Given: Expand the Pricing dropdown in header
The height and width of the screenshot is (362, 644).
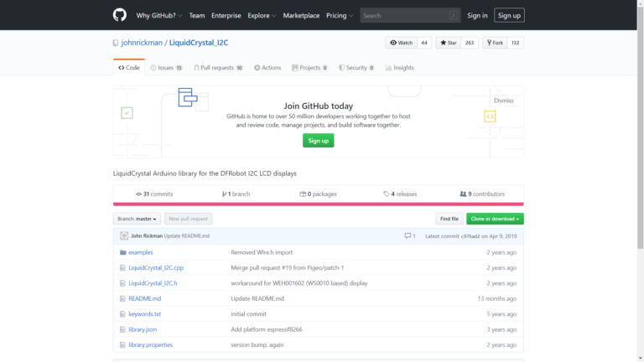Looking at the screenshot, I should (x=339, y=15).
